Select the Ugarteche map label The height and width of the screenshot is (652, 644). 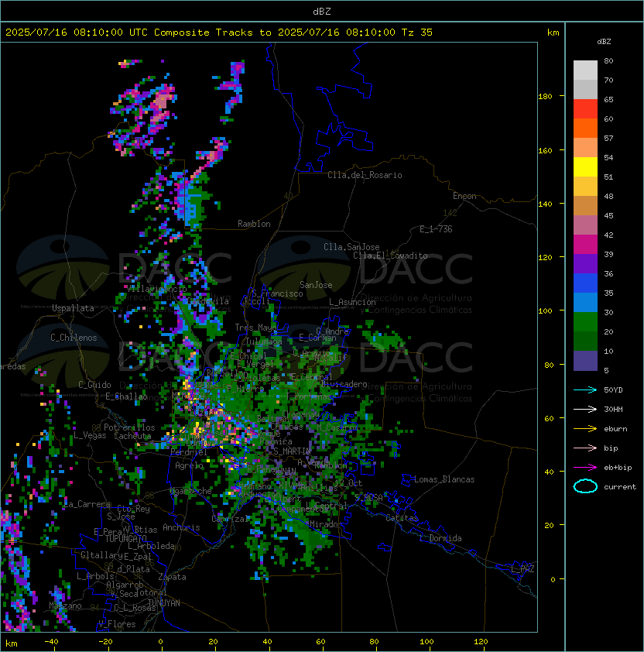click(x=191, y=491)
